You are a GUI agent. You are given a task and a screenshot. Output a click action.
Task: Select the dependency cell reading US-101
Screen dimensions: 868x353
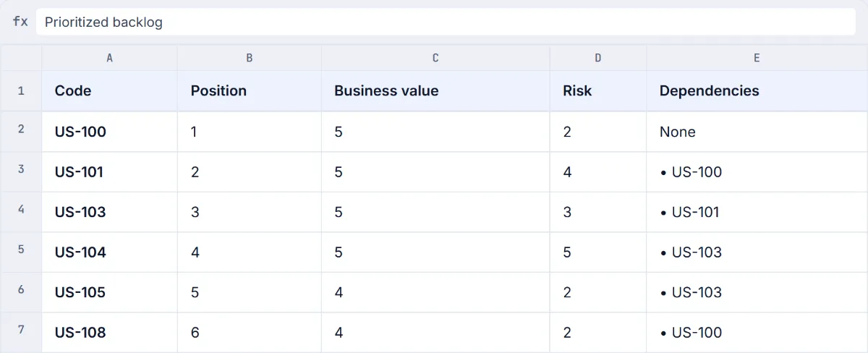[x=757, y=212]
